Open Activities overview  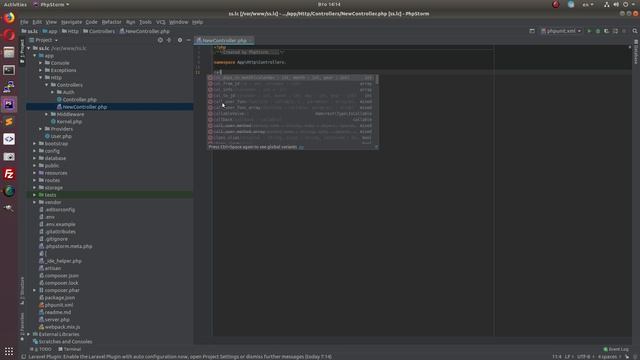pyautogui.click(x=15, y=4)
